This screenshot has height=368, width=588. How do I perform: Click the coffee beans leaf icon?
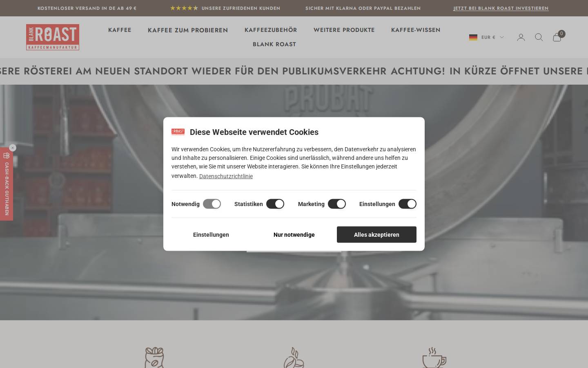294,358
